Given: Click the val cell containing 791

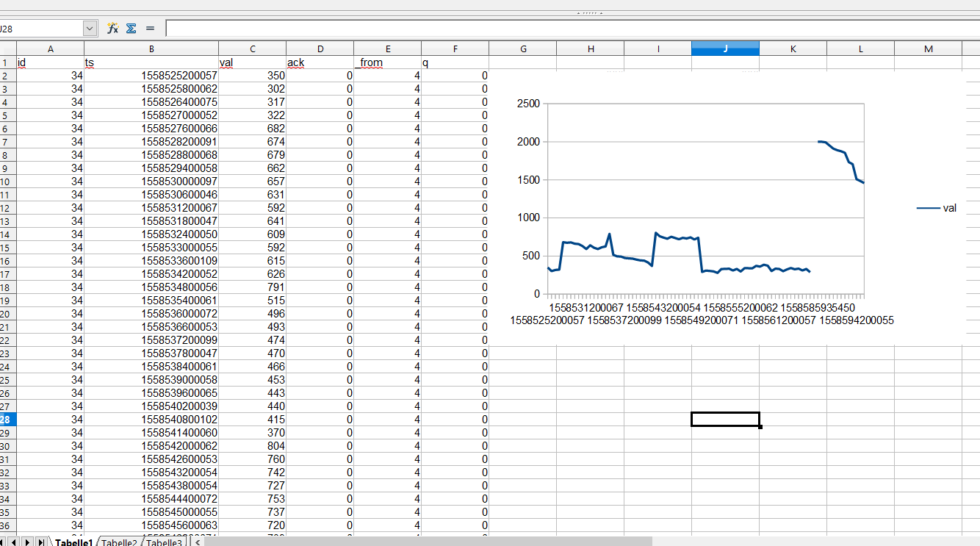Looking at the screenshot, I should [252, 287].
